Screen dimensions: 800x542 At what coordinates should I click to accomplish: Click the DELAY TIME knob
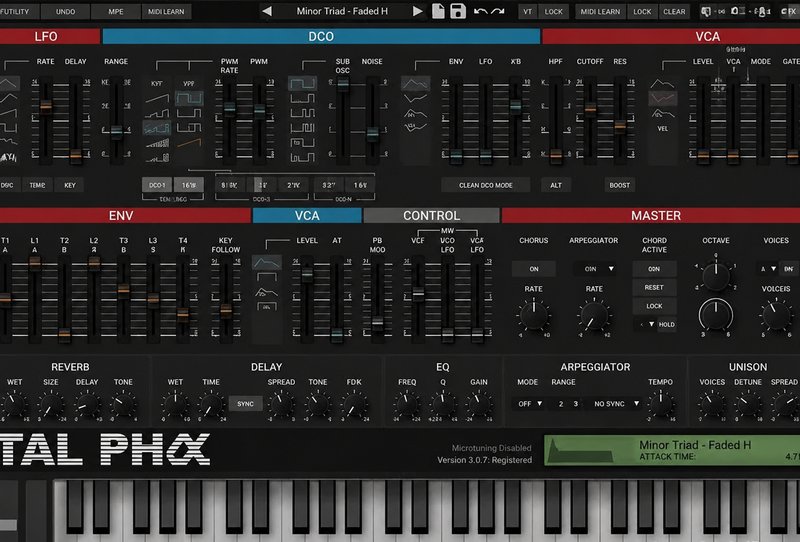click(x=211, y=405)
